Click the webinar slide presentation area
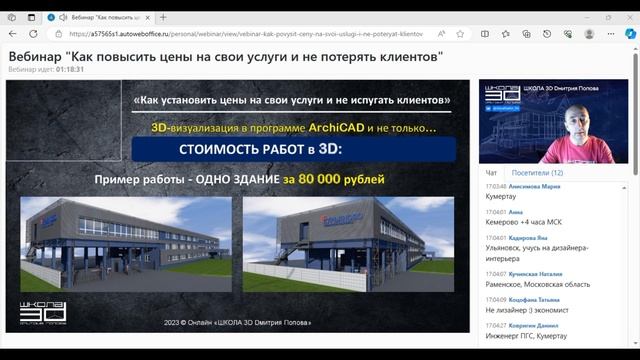The image size is (640, 360). pyautogui.click(x=238, y=206)
